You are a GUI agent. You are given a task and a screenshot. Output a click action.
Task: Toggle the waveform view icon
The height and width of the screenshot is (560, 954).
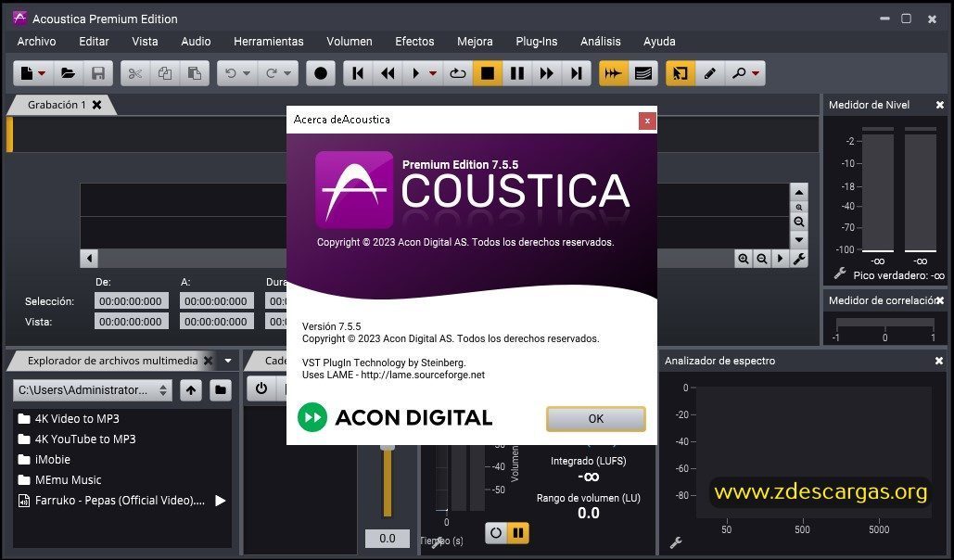[614, 73]
